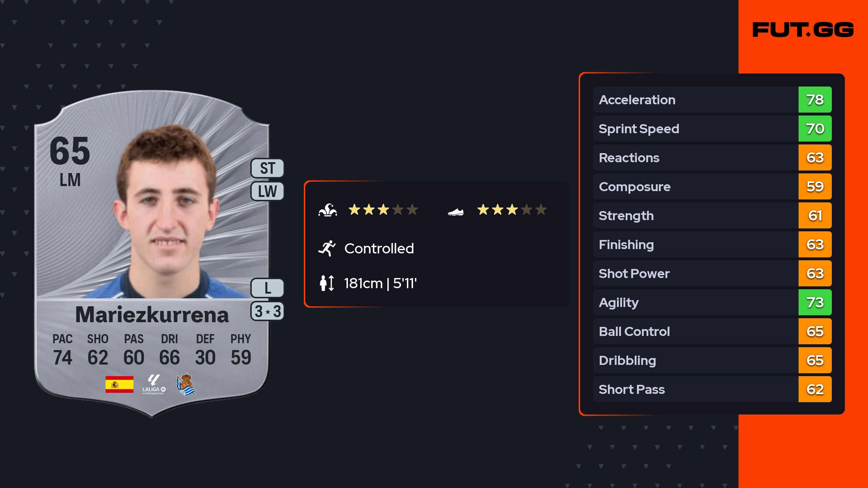Click the 65 overall rating
868x488 pixels.
point(70,151)
